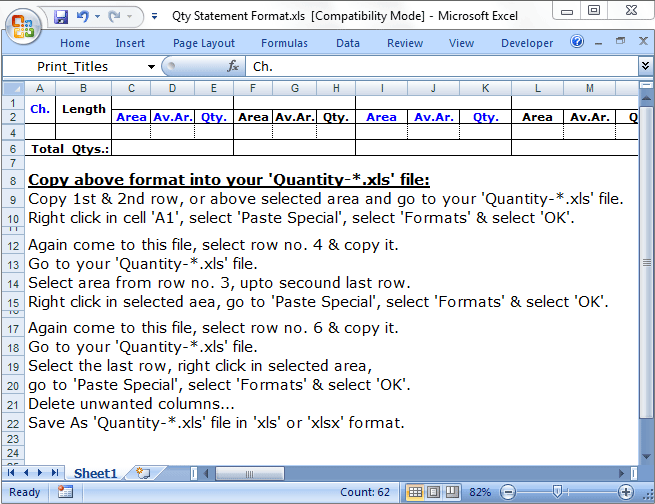Click the Zoom Out minus button
Image resolution: width=655 pixels, height=504 pixels.
(508, 492)
